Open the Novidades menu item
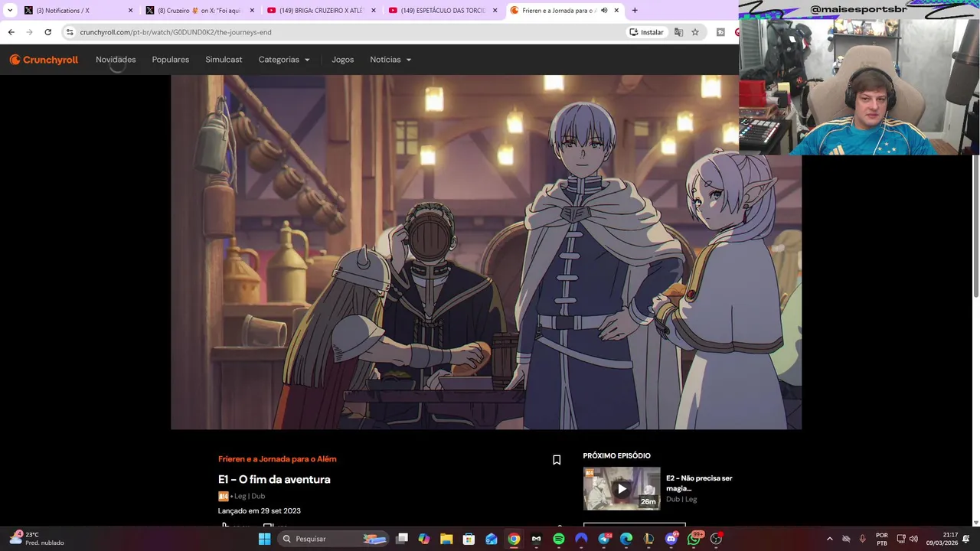 [116, 60]
